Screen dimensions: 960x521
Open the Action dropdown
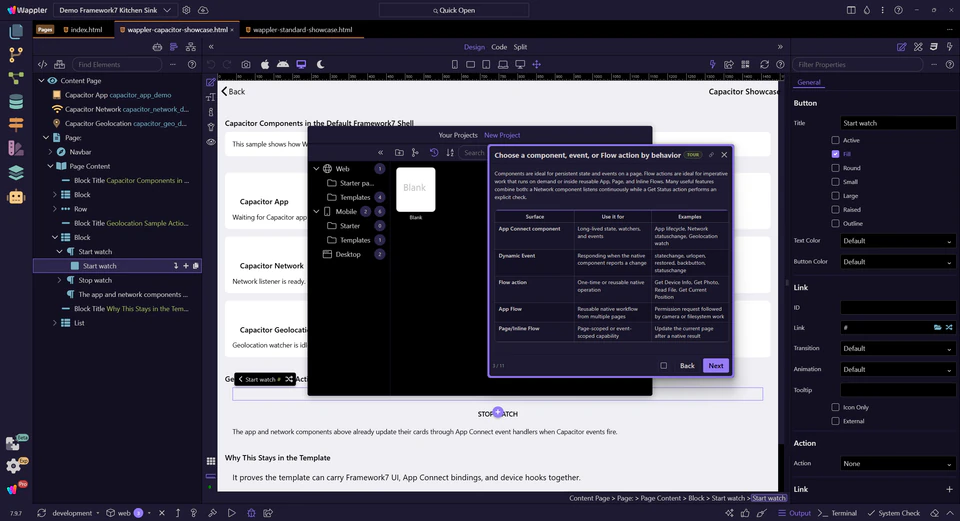tap(897, 464)
